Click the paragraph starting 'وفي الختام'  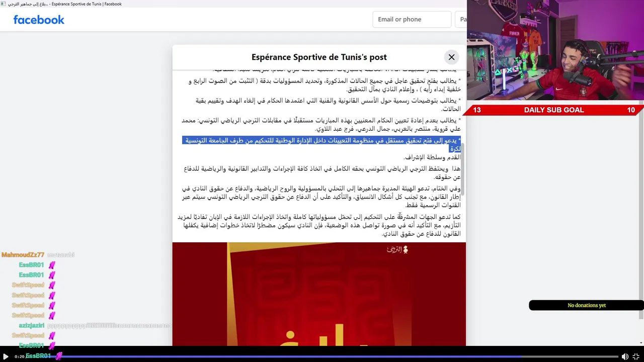point(320,197)
